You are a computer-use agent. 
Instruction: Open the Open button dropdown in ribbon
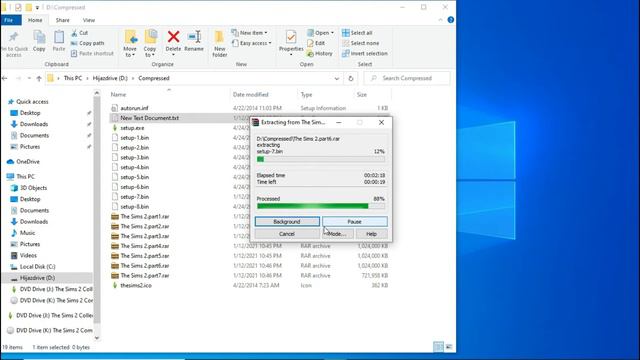click(332, 33)
